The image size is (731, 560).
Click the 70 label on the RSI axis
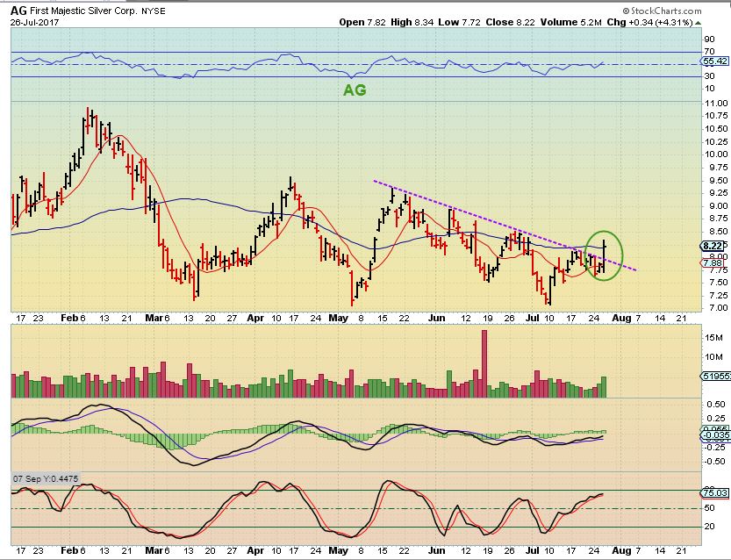tap(710, 51)
